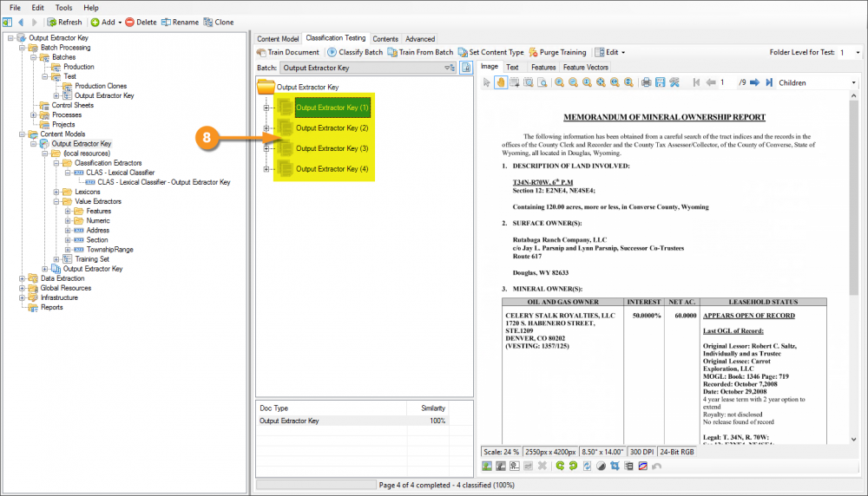868x496 pixels.
Task: Open the Tools menu
Action: click(63, 7)
